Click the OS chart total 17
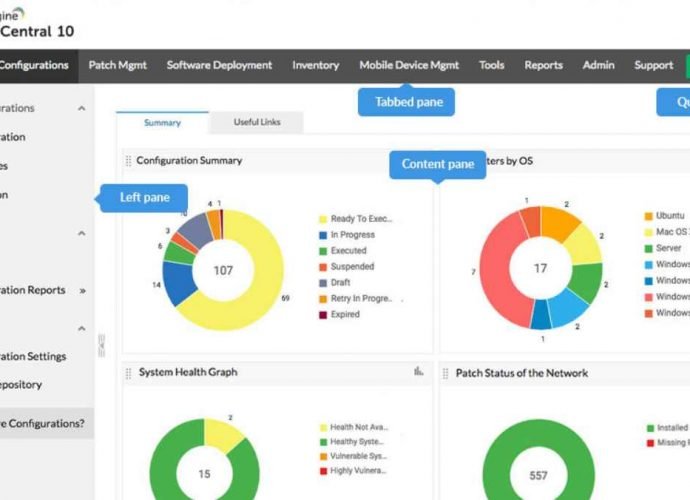Viewport: 690px width, 500px height. click(x=540, y=268)
